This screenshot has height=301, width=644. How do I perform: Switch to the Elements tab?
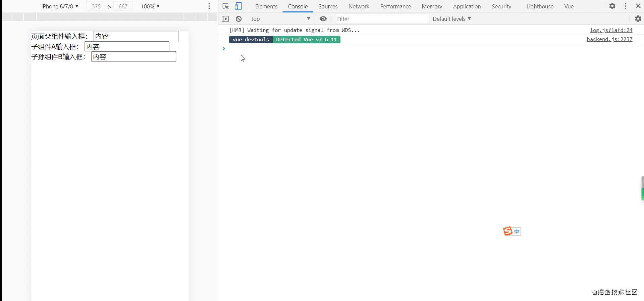click(266, 6)
